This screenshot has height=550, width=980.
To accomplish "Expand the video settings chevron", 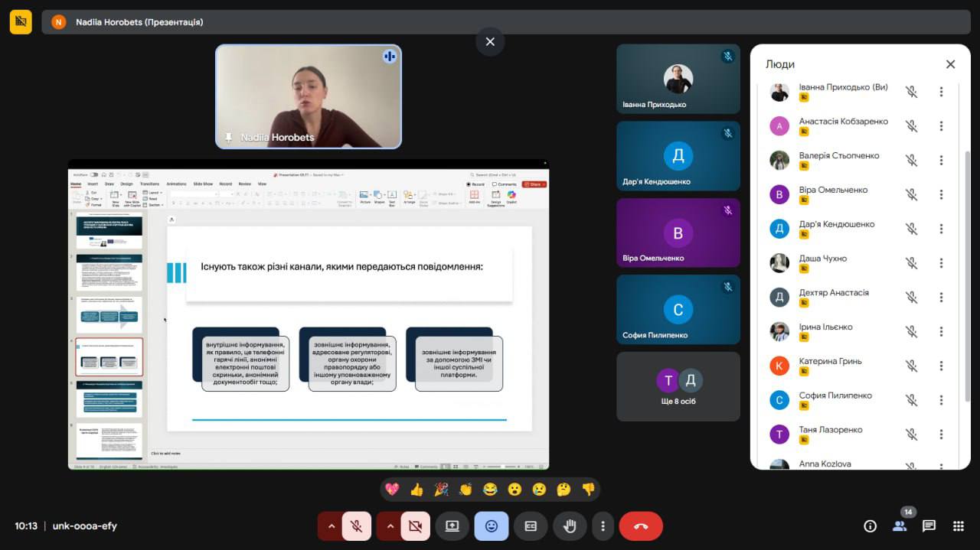I will (390, 526).
